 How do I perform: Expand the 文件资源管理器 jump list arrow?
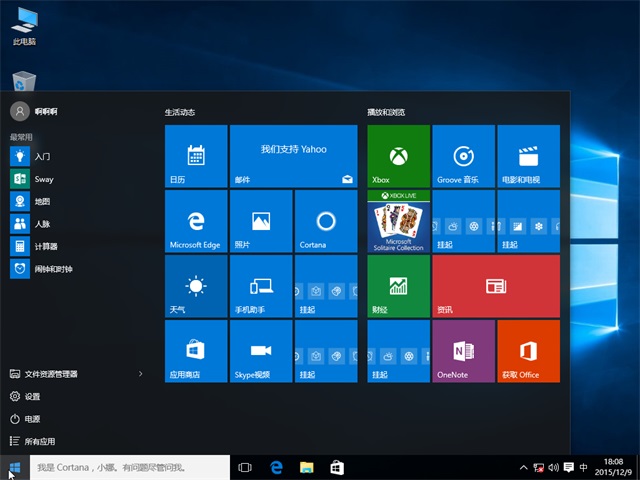(141, 374)
